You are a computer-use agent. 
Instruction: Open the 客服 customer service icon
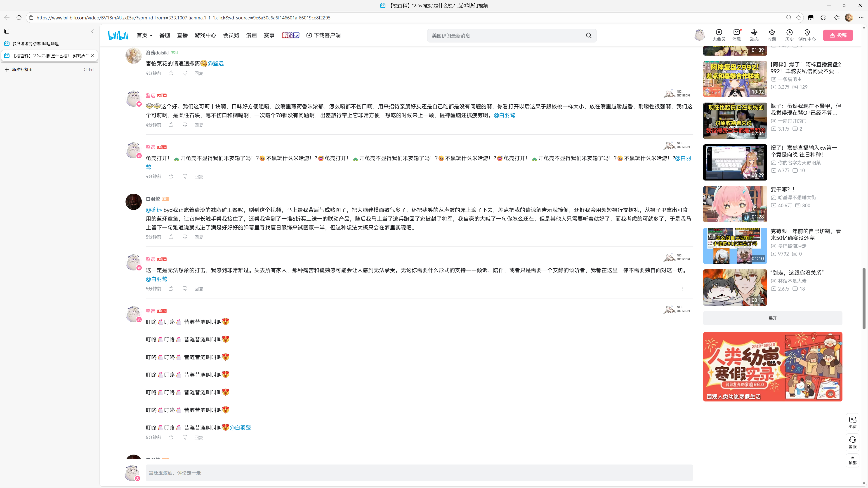click(x=852, y=442)
